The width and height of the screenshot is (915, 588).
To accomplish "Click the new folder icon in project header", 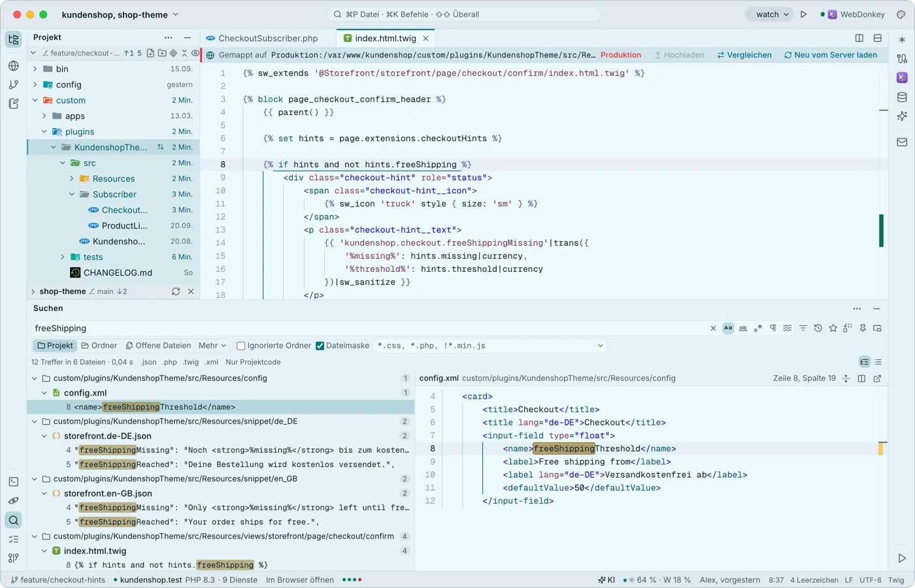I will [162, 53].
